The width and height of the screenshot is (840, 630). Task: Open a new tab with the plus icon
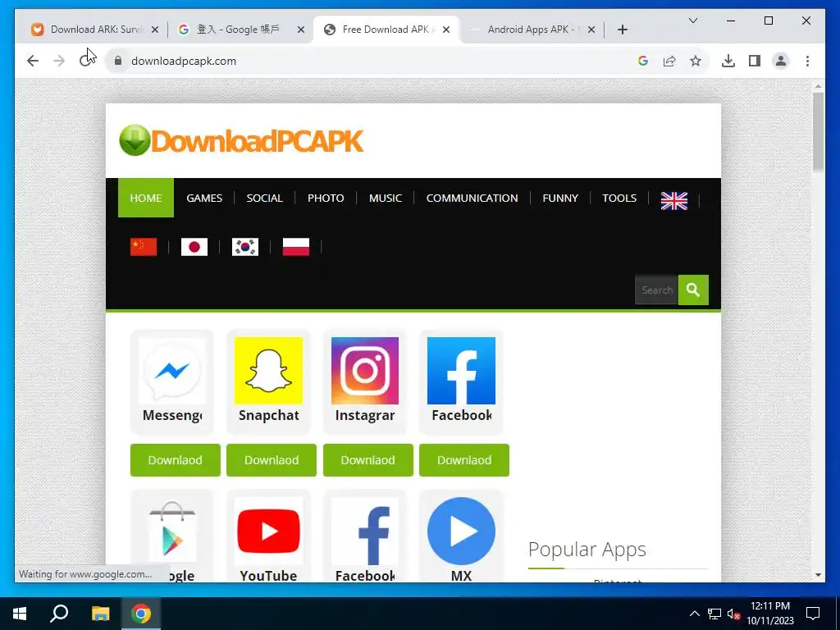[622, 30]
